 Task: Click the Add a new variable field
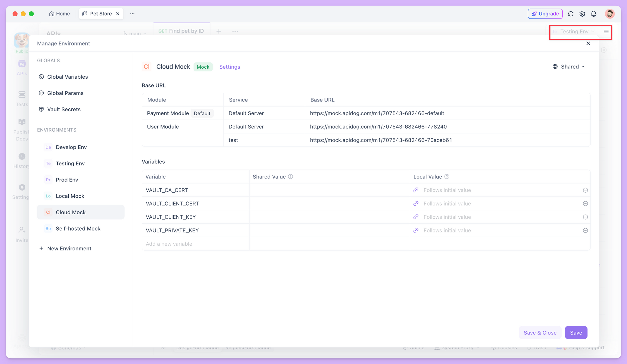click(x=196, y=244)
